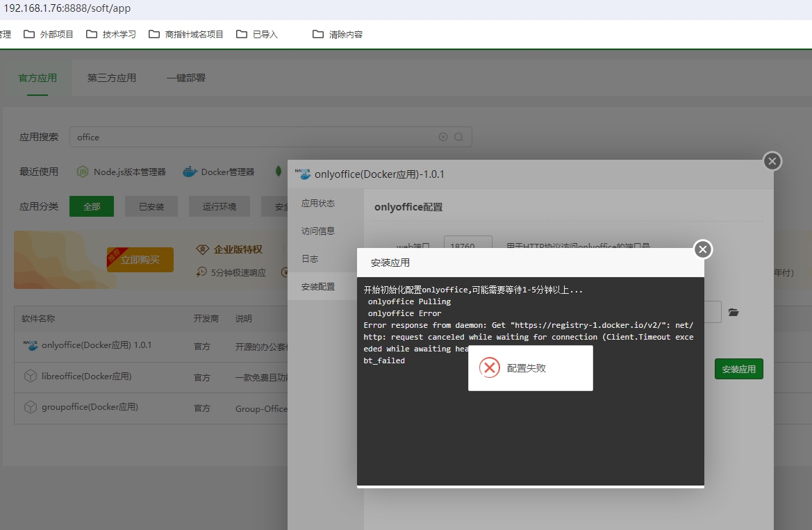Click the search magnifier icon
812x530 pixels.
point(458,137)
